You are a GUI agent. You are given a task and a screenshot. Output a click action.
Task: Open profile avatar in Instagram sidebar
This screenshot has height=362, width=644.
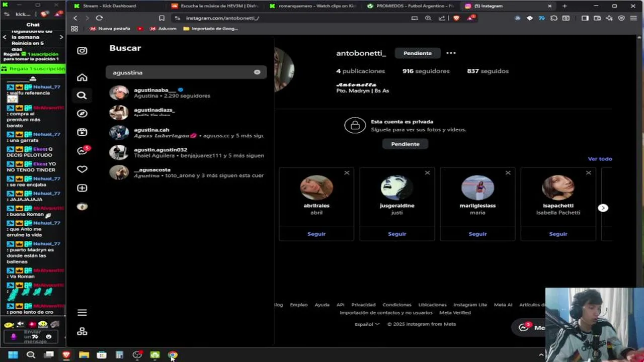click(82, 207)
